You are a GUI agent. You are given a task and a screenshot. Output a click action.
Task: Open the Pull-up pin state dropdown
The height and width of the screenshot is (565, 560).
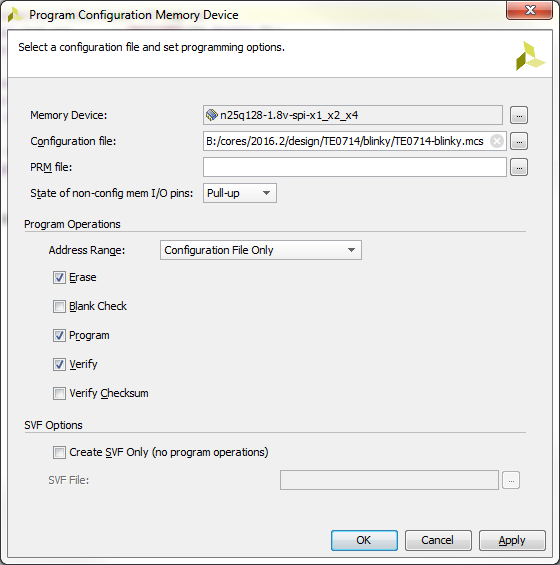[240, 193]
